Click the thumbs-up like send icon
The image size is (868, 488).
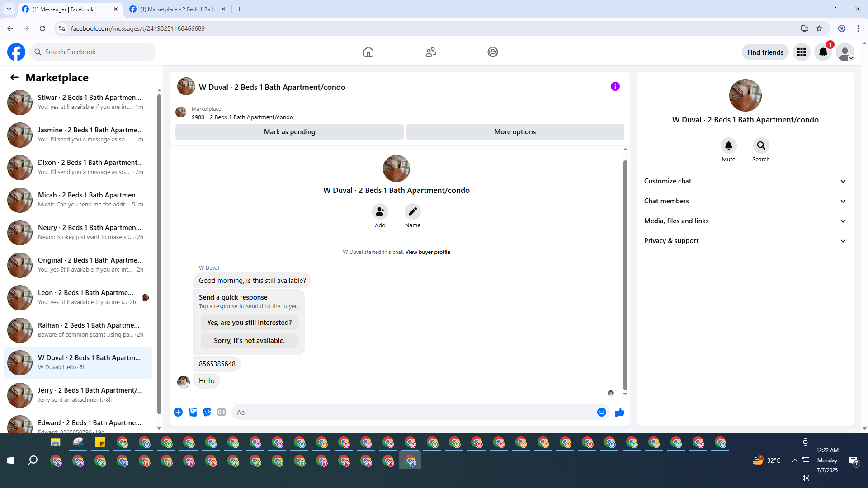click(x=619, y=412)
